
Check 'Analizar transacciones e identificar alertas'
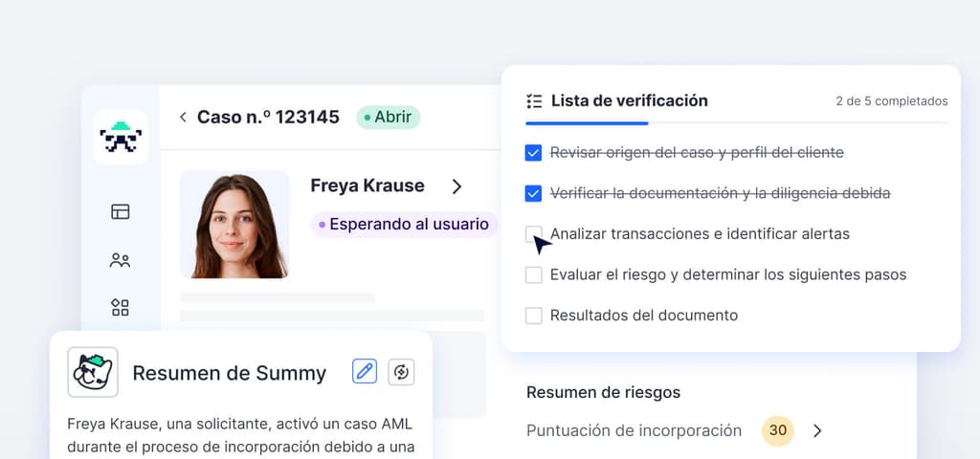(x=533, y=234)
